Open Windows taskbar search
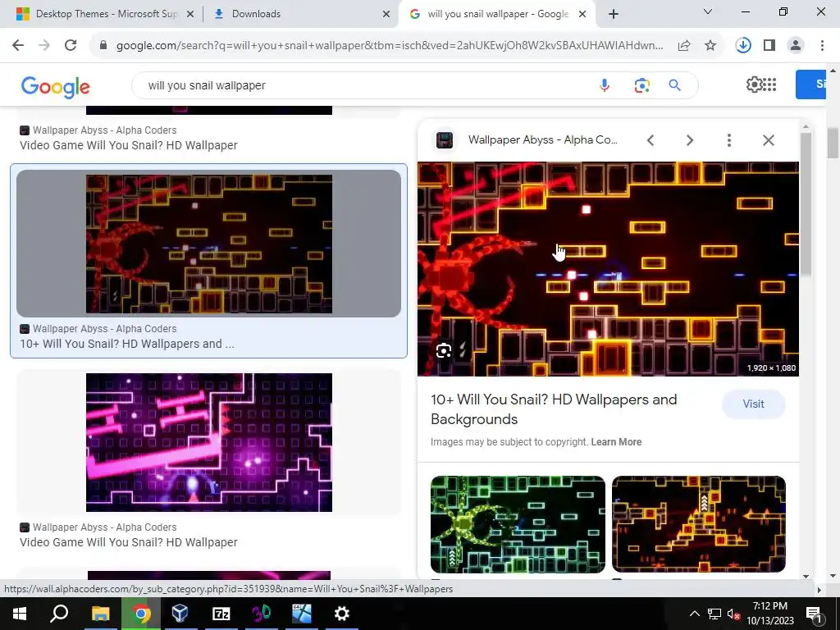The image size is (840, 630). (x=59, y=614)
